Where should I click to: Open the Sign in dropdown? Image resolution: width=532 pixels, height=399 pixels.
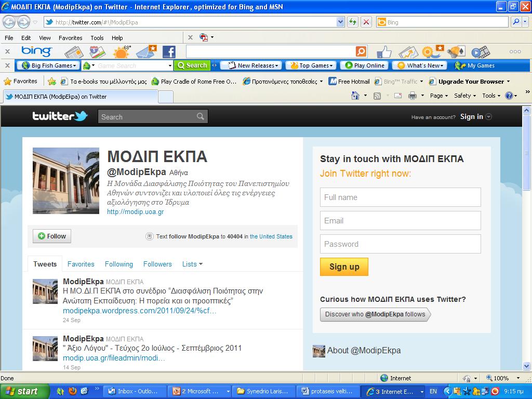(476, 117)
